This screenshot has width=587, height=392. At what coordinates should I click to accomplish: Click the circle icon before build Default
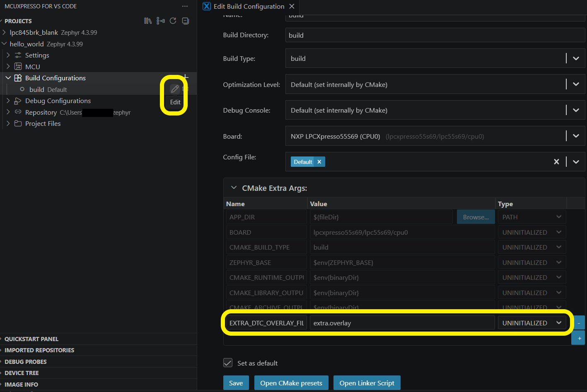tap(22, 89)
